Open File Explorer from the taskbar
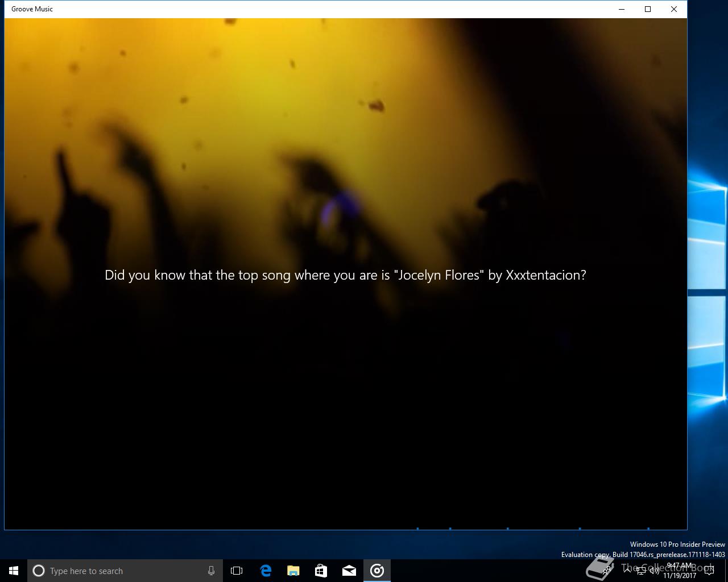This screenshot has height=582, width=728. [x=293, y=571]
